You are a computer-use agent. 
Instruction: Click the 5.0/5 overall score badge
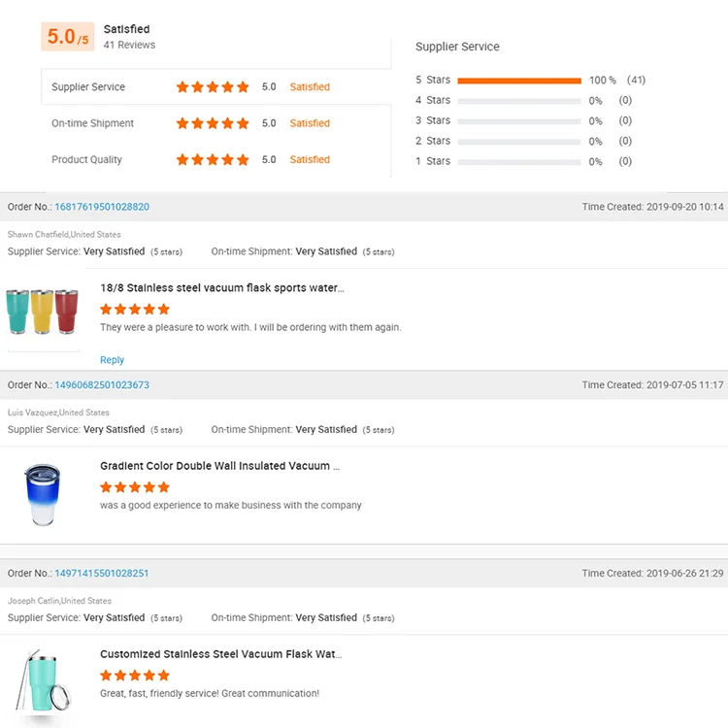68,37
